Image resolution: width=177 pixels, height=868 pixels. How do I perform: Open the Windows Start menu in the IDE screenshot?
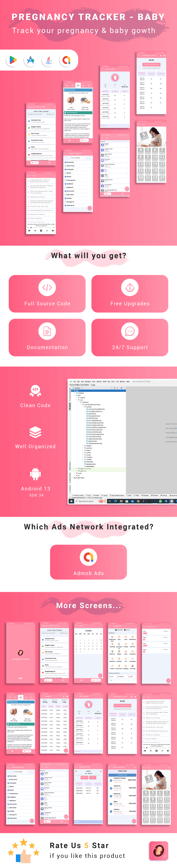(71, 501)
